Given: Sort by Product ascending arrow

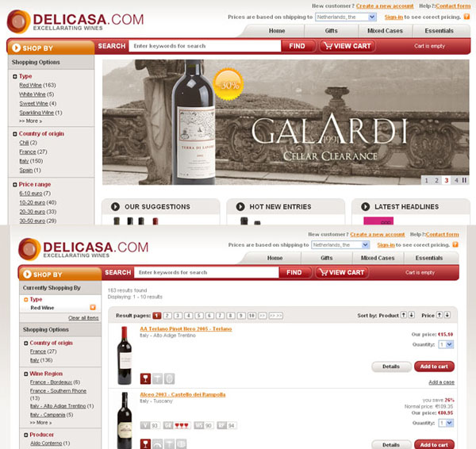Looking at the screenshot, I should [x=404, y=315].
